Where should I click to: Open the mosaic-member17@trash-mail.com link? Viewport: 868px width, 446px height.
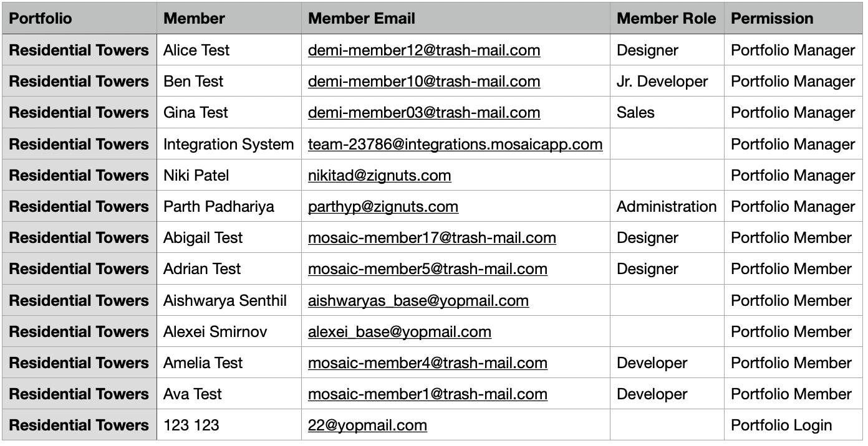pyautogui.click(x=432, y=238)
